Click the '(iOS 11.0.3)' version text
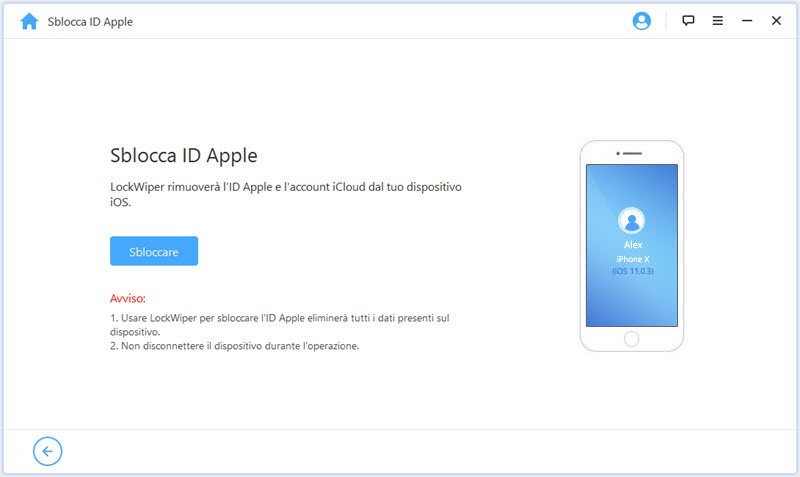 pos(633,271)
